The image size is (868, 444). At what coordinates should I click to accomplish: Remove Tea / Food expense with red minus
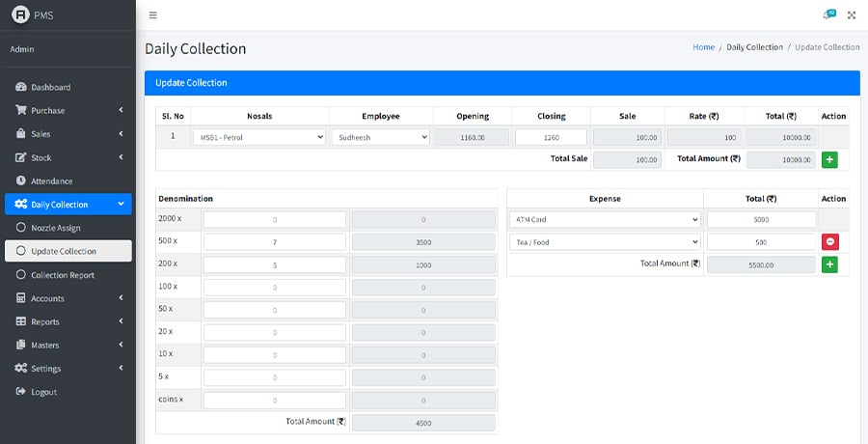point(829,242)
